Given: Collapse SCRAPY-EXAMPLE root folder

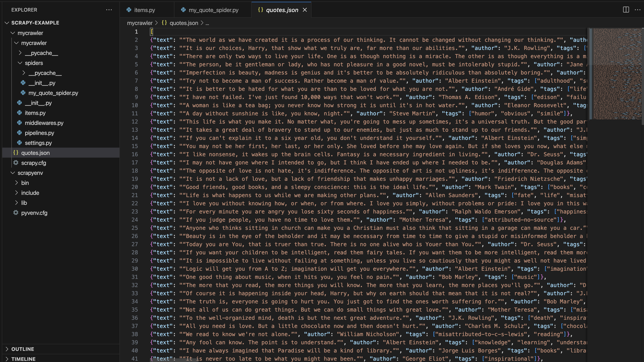Looking at the screenshot, I should pyautogui.click(x=7, y=23).
